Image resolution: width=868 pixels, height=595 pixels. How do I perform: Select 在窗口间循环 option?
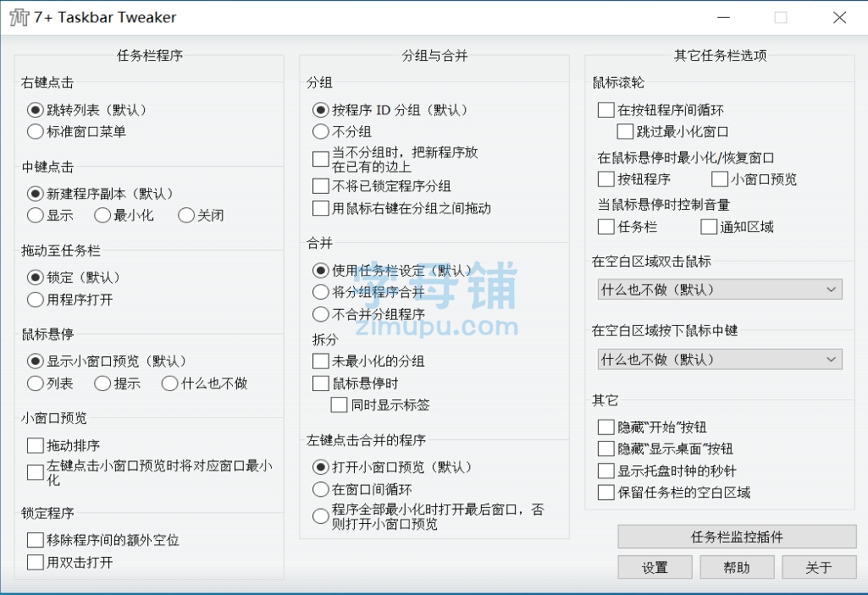[320, 489]
